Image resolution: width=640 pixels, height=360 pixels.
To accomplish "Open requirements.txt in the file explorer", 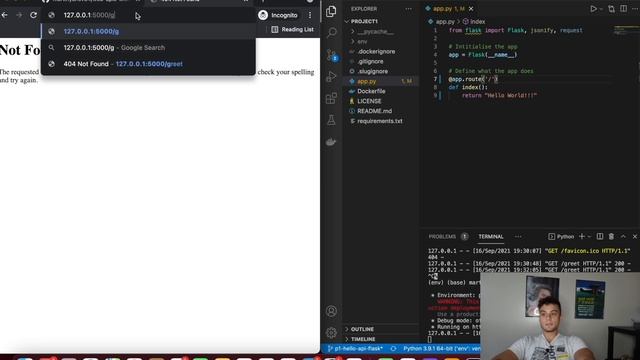I will coord(380,121).
